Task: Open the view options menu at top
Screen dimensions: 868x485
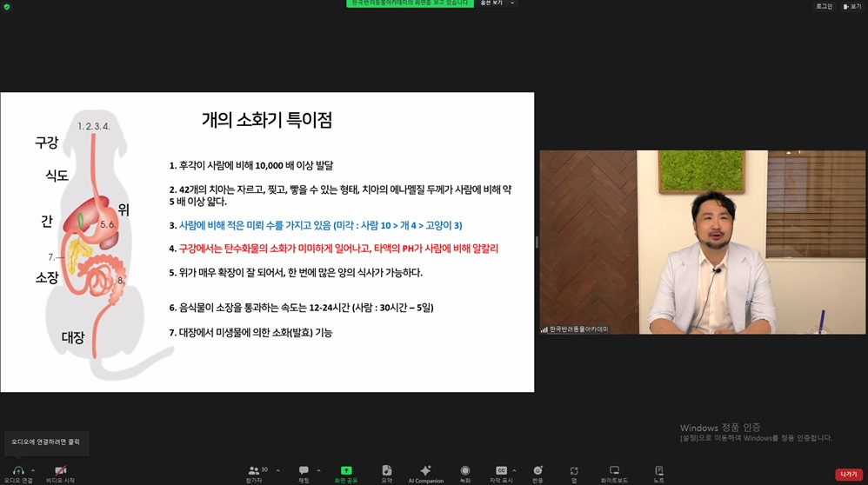Action: click(497, 3)
